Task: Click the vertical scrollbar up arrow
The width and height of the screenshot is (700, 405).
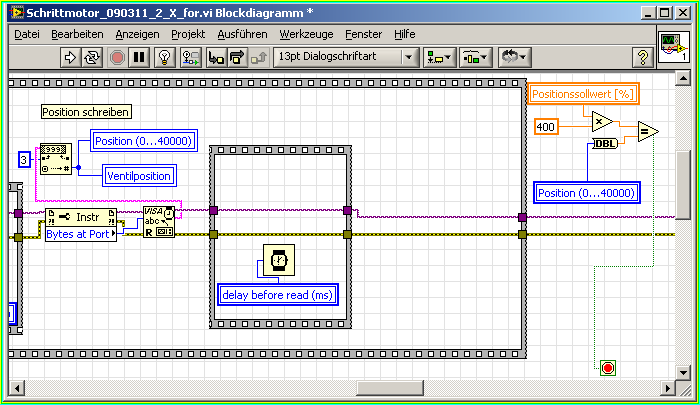Action: [683, 79]
